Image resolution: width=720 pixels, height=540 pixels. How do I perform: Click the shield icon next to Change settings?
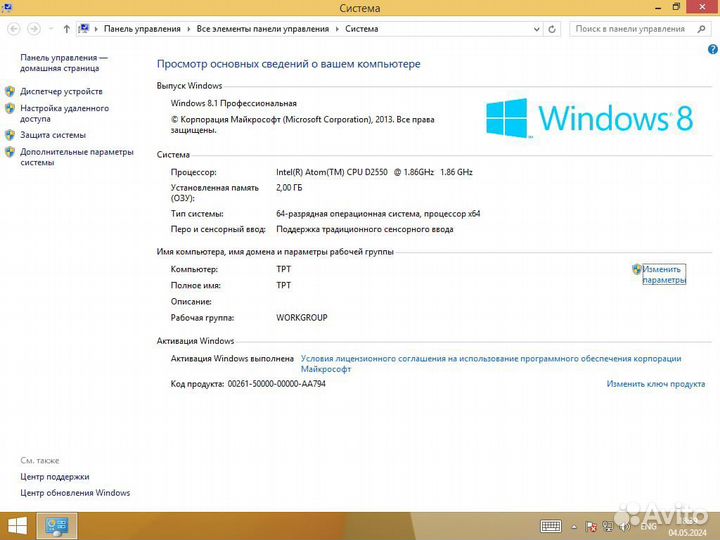click(x=636, y=270)
